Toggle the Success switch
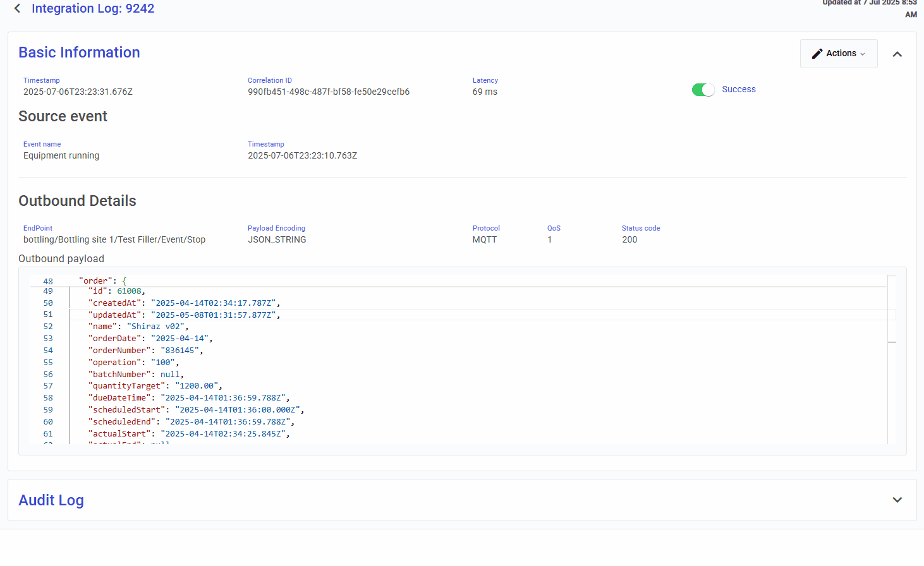This screenshot has width=924, height=566. [703, 90]
